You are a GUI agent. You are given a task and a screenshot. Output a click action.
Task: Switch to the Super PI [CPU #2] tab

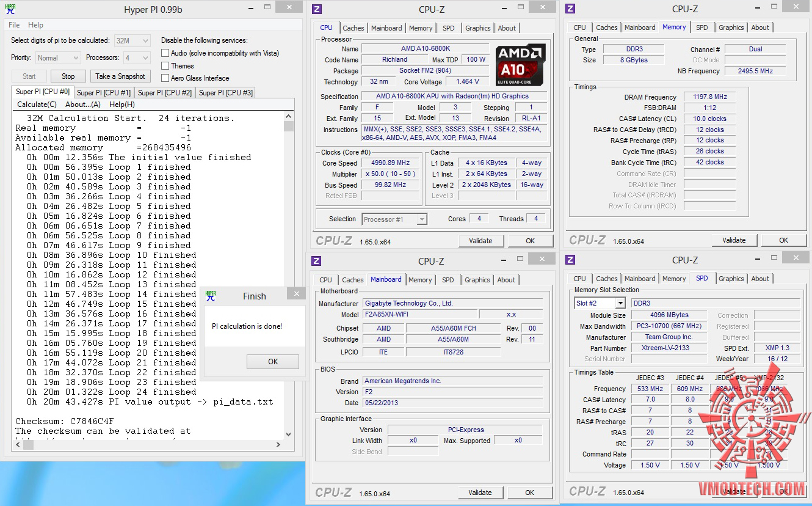164,93
